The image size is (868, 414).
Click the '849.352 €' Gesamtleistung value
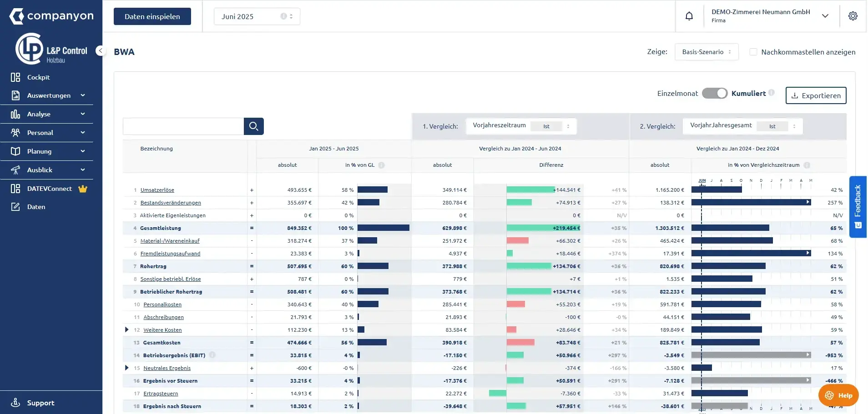(x=299, y=228)
